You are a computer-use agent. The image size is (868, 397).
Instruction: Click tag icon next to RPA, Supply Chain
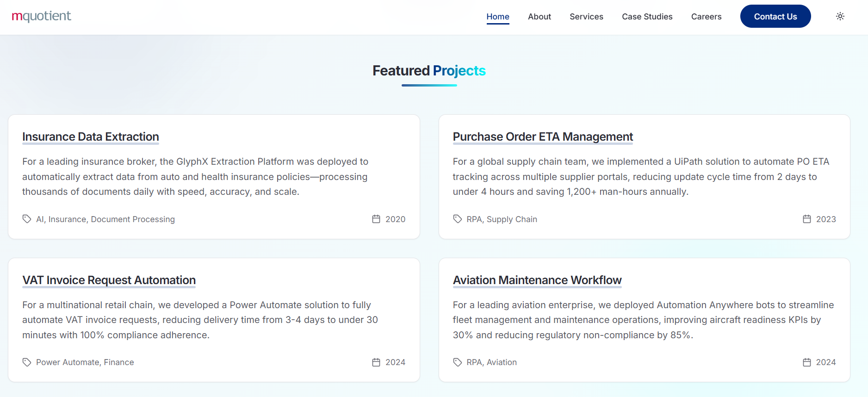pyautogui.click(x=458, y=219)
